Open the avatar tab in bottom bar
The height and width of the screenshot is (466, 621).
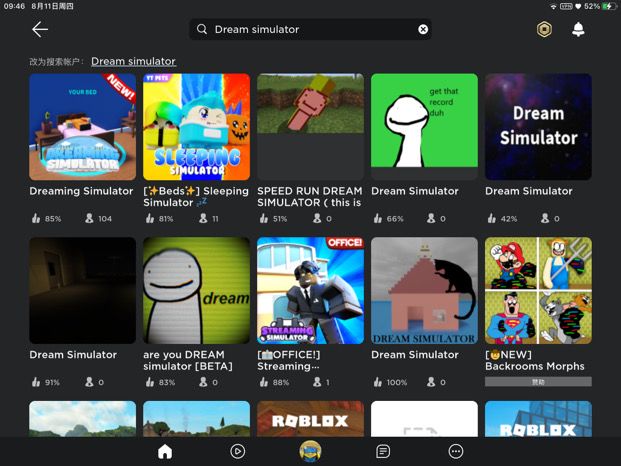(x=310, y=451)
